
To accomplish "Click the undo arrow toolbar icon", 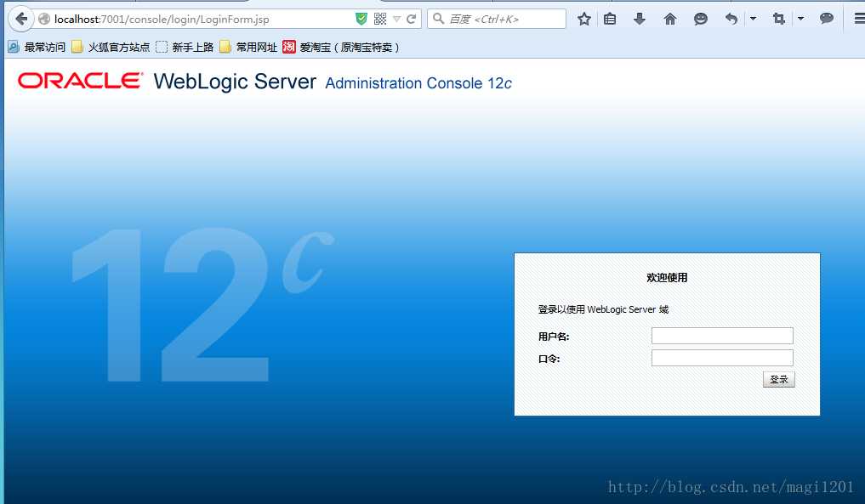I will 731,20.
